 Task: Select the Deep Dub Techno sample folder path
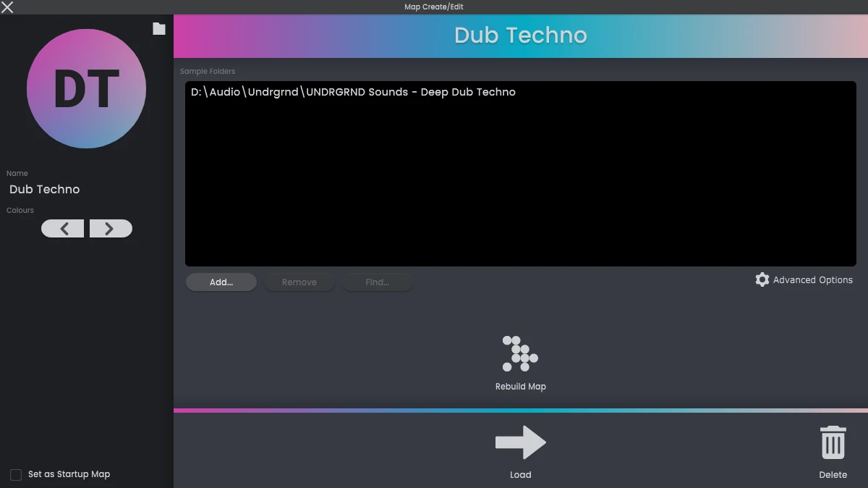click(353, 92)
